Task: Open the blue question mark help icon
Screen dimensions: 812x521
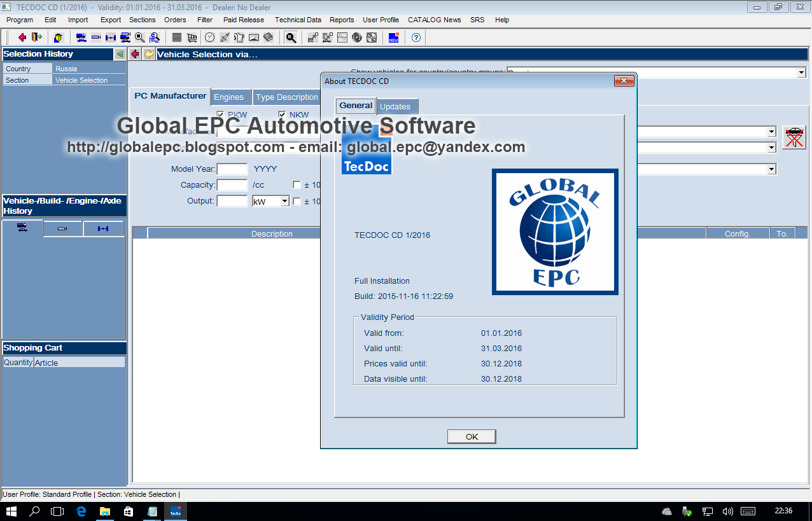Action: [416, 38]
